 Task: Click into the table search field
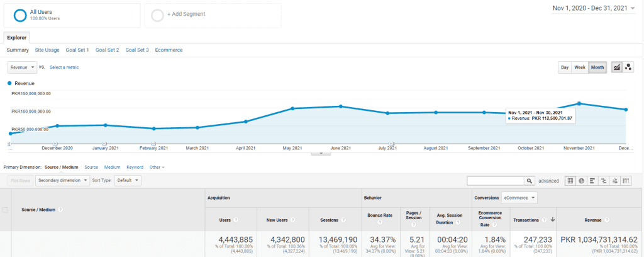pyautogui.click(x=496, y=181)
